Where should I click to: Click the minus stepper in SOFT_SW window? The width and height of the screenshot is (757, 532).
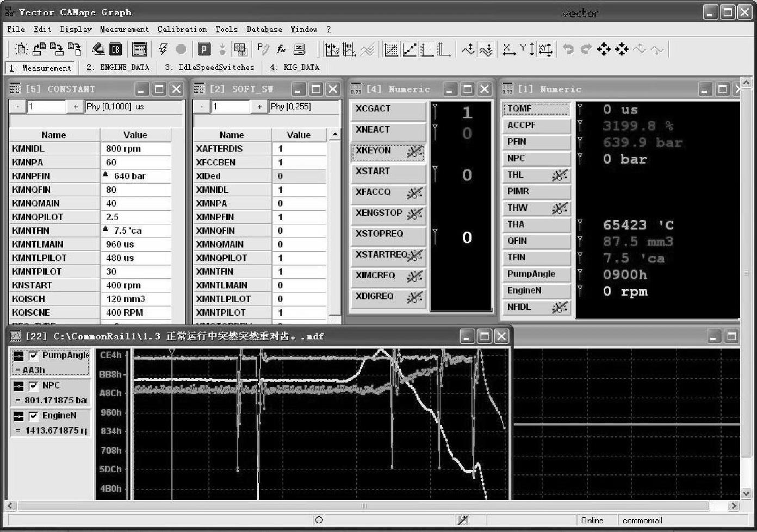click(x=202, y=107)
